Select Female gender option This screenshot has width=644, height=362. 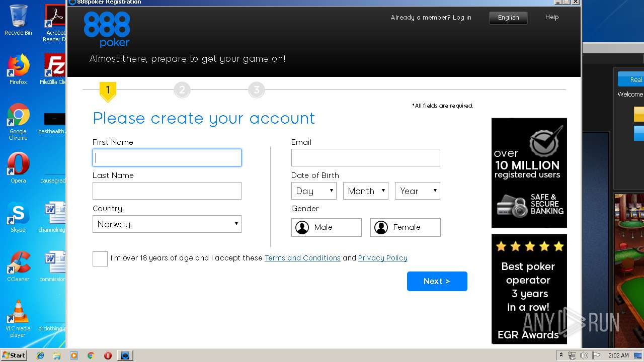(x=406, y=227)
